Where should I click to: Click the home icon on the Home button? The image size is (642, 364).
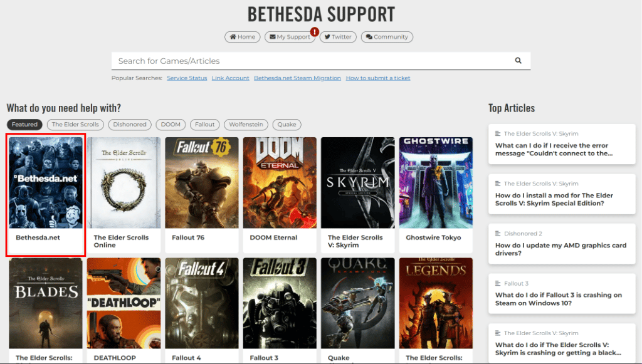[x=233, y=36]
